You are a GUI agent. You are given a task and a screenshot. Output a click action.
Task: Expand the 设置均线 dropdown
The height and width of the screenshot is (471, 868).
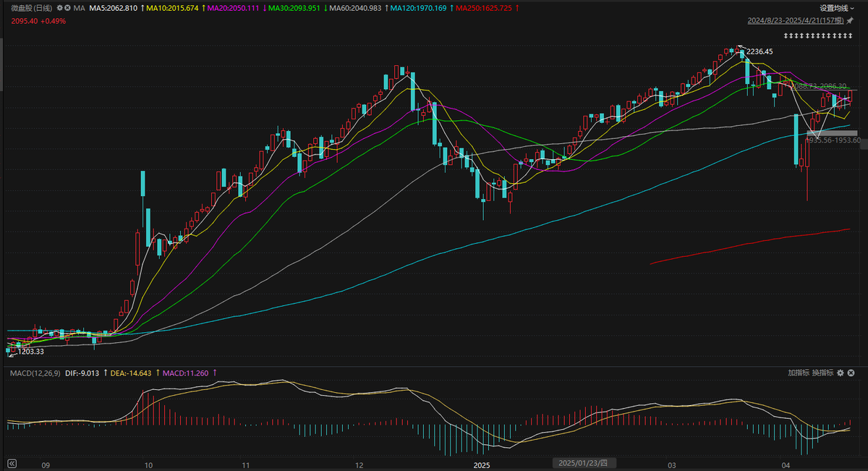(837, 7)
